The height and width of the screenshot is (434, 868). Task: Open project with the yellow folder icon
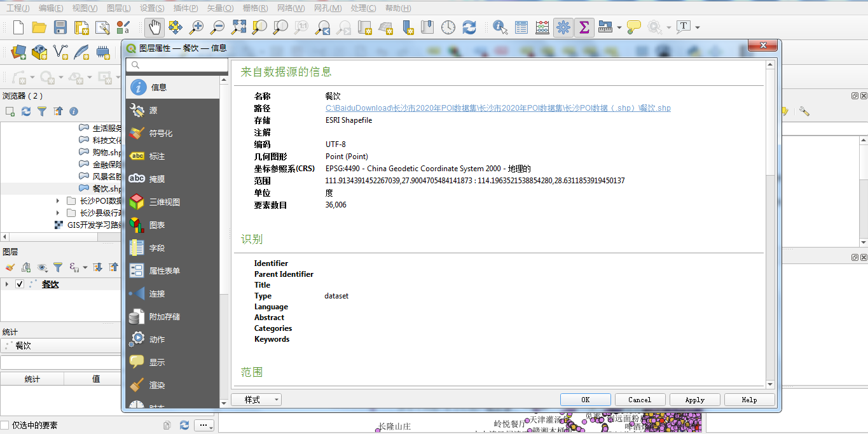click(x=39, y=27)
